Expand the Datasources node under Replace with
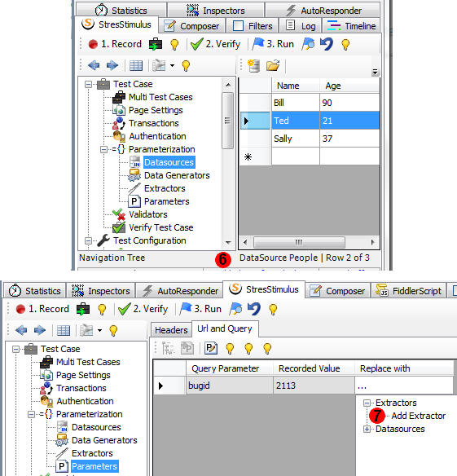457x476 pixels. (x=367, y=429)
